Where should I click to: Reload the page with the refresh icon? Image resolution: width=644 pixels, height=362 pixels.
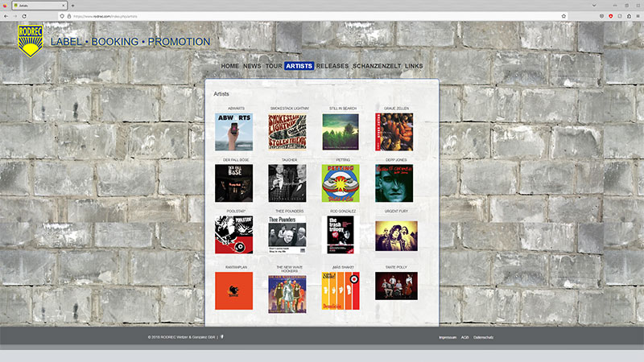pos(24,16)
